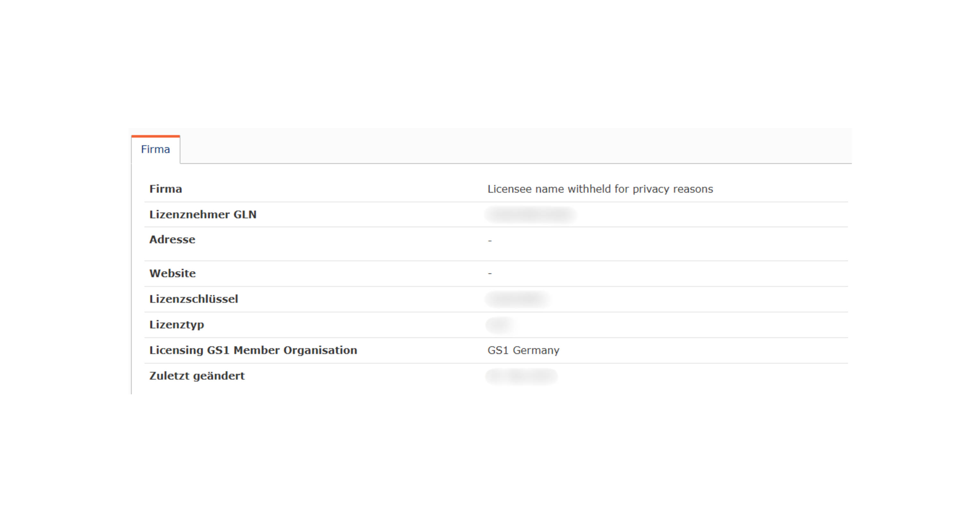Click the Lizenznehmer GLN label
Image resolution: width=980 pixels, height=522 pixels.
(203, 214)
